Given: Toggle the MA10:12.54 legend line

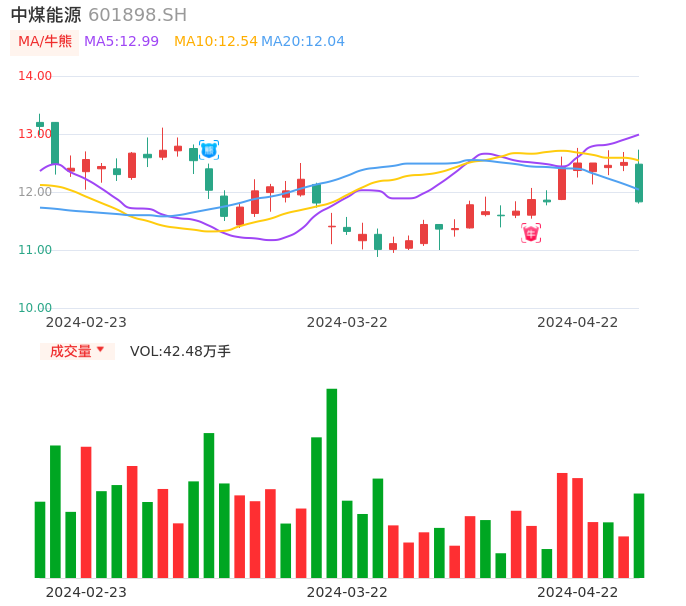Looking at the screenshot, I should pyautogui.click(x=215, y=42).
